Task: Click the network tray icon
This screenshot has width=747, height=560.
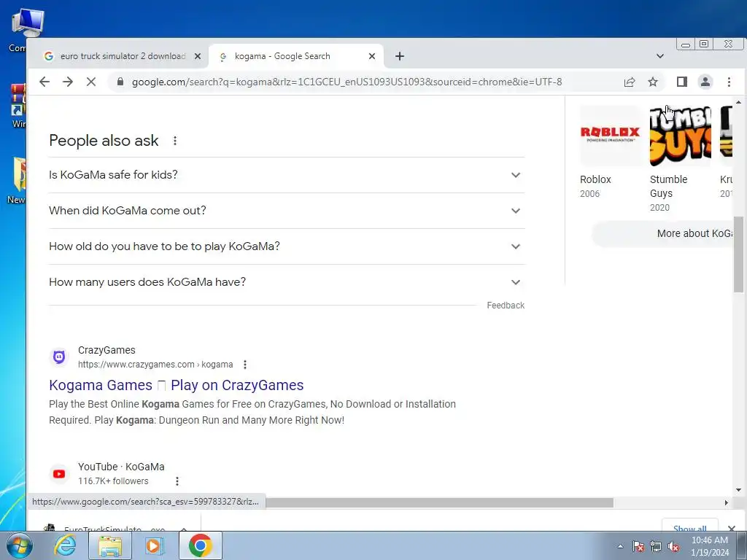Action: 656,547
